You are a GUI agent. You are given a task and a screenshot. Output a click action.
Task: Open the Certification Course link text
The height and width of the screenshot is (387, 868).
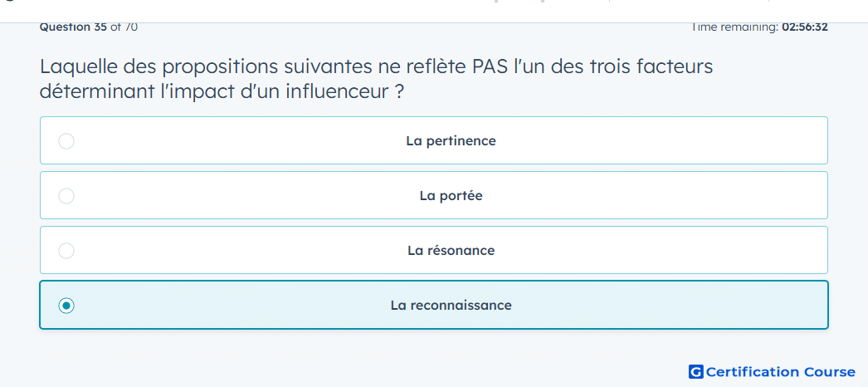pos(781,371)
